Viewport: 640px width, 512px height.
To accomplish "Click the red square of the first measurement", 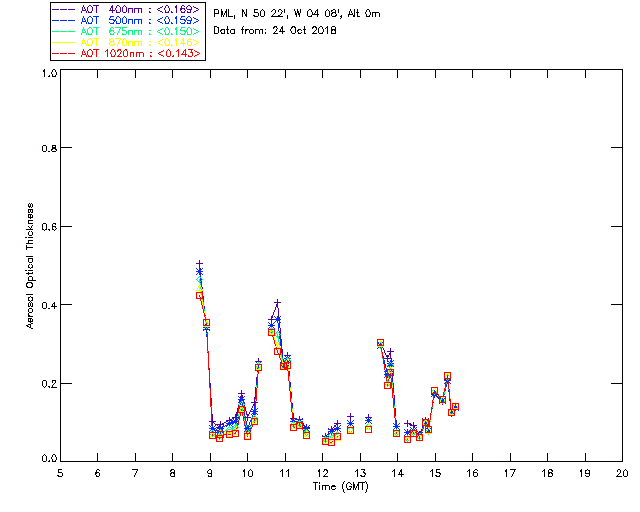I will point(199,295).
